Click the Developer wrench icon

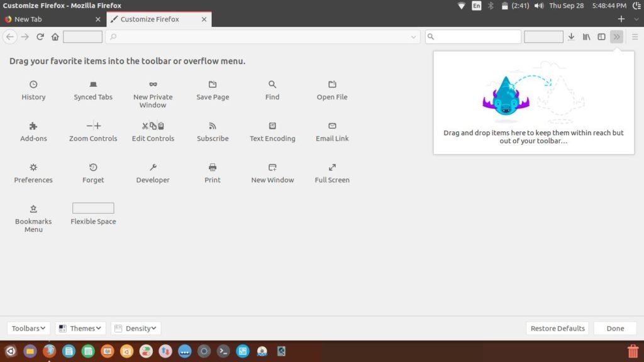[153, 167]
